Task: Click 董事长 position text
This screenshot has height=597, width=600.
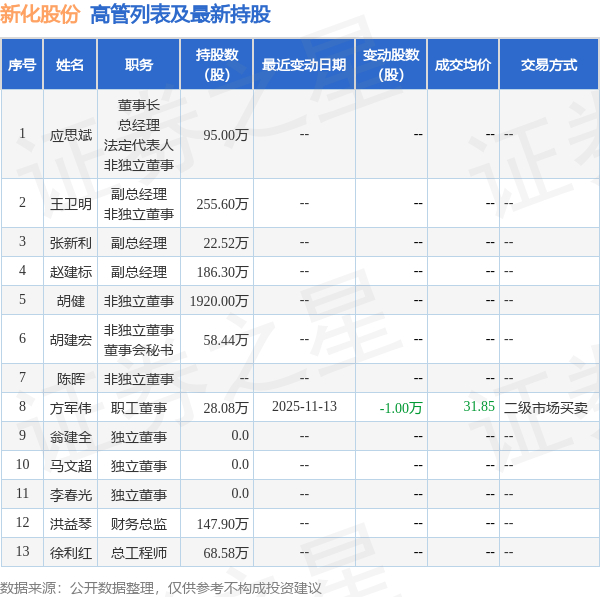Action: (139, 105)
